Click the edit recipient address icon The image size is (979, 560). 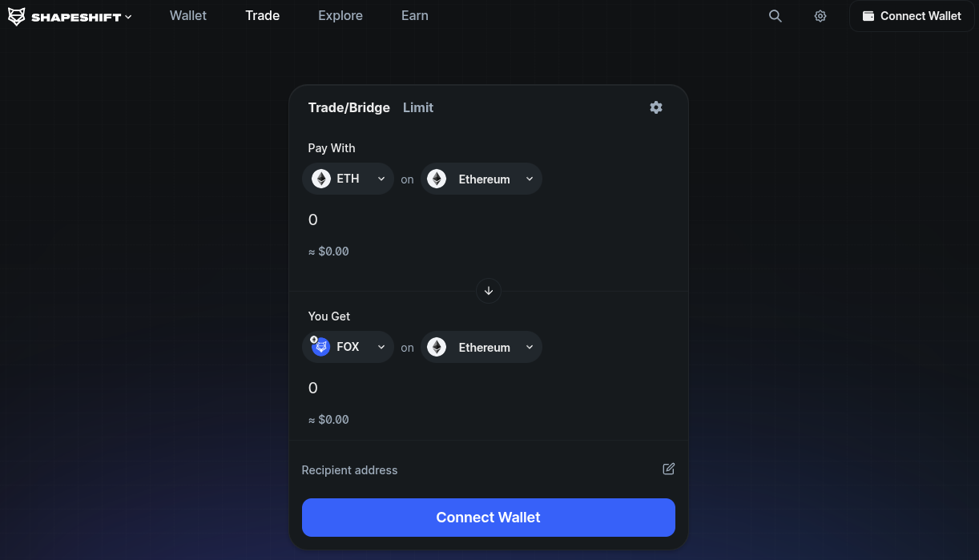click(668, 469)
